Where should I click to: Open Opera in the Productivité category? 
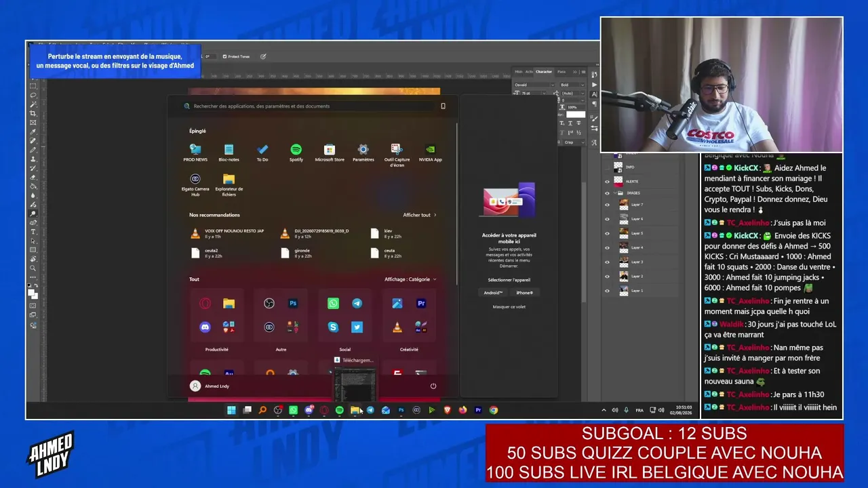(x=205, y=304)
